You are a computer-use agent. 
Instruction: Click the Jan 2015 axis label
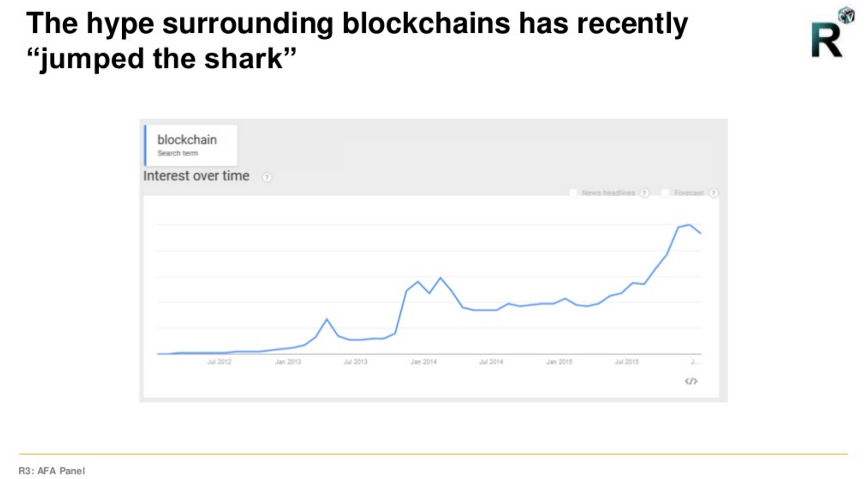(559, 362)
